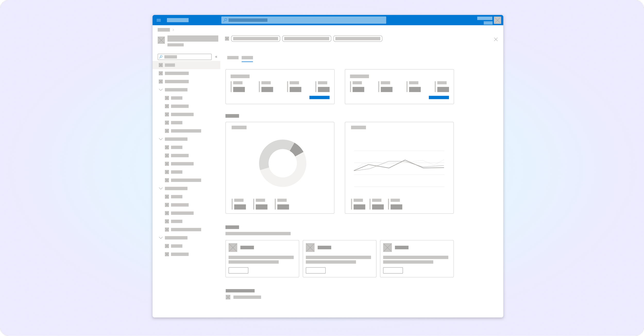Collapse the last sidebar group chevron
The height and width of the screenshot is (336, 644).
tap(161, 238)
